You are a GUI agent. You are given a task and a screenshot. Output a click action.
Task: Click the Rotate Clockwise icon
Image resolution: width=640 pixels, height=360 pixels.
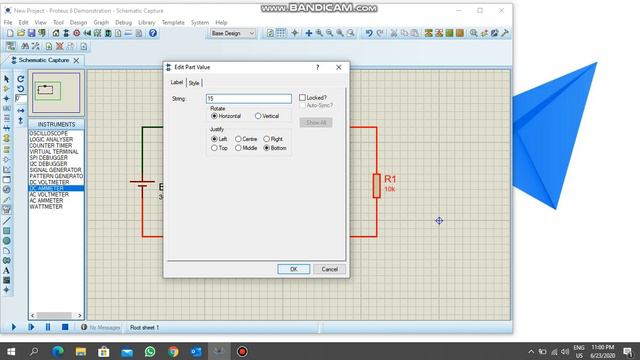click(x=20, y=79)
